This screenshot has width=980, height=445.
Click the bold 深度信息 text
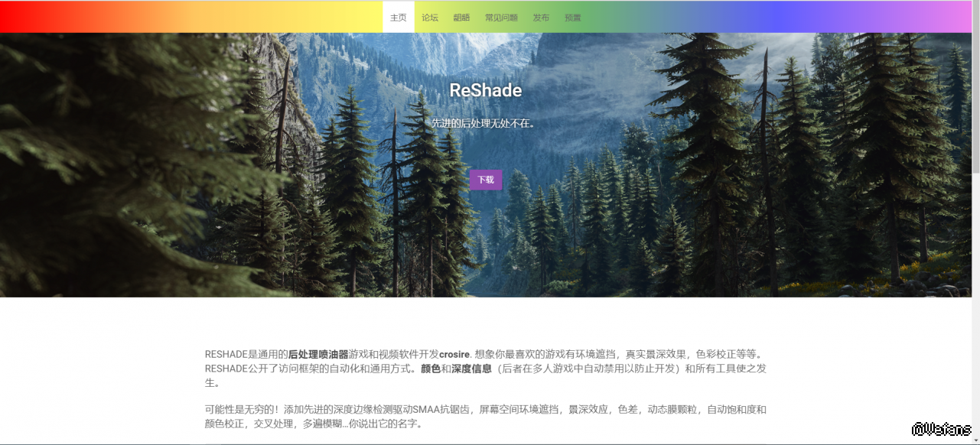tap(471, 369)
